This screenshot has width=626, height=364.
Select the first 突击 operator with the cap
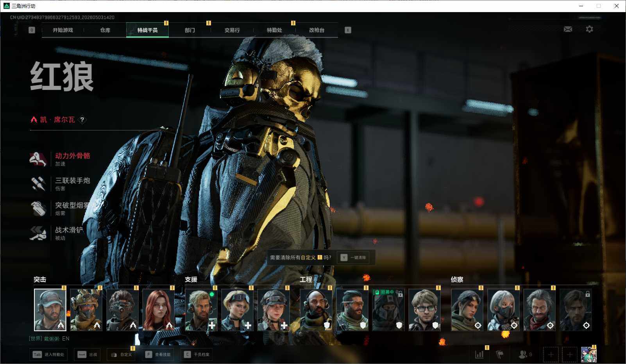point(50,310)
